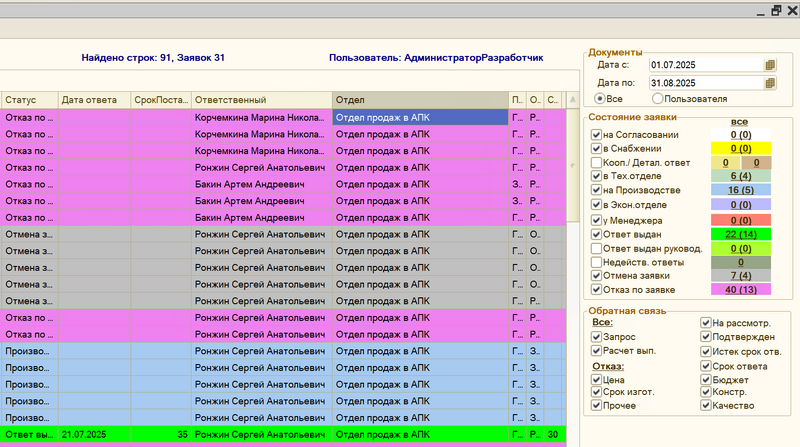Edit the Дата по field 31.08.2025
Image resolution: width=800 pixels, height=447 pixels.
706,83
